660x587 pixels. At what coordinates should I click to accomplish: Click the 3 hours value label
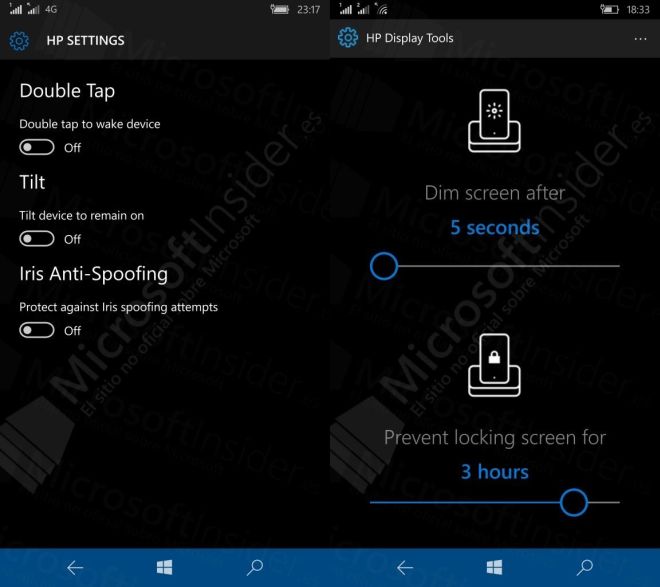tap(495, 472)
